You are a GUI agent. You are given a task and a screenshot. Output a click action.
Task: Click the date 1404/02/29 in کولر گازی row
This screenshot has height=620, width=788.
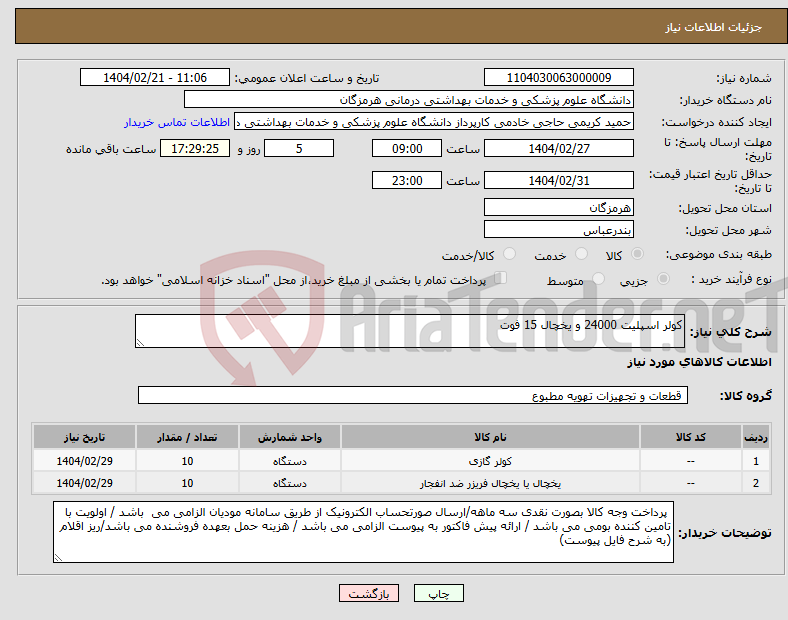pos(84,461)
